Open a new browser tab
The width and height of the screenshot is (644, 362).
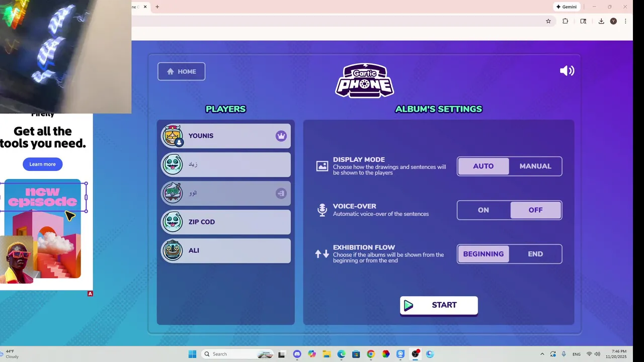click(x=157, y=7)
